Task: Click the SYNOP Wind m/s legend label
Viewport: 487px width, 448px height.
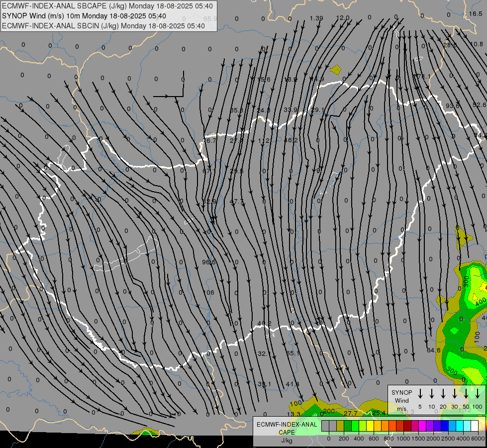Action: (401, 401)
